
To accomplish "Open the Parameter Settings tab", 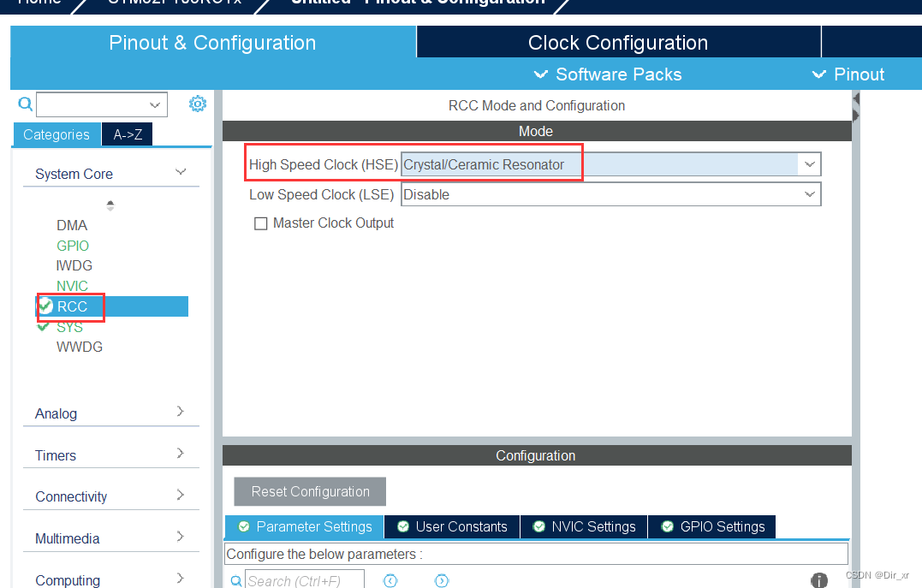I will pos(305,527).
